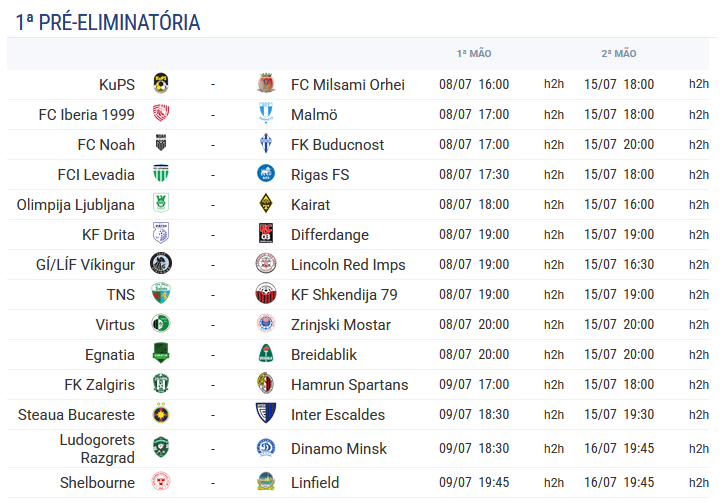Click the TNS shield crest

161,294
